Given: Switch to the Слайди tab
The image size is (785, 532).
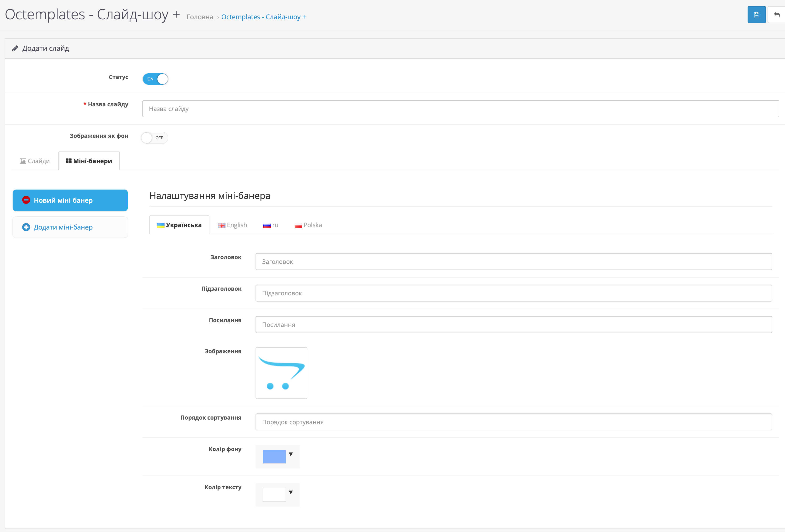Looking at the screenshot, I should 35,161.
